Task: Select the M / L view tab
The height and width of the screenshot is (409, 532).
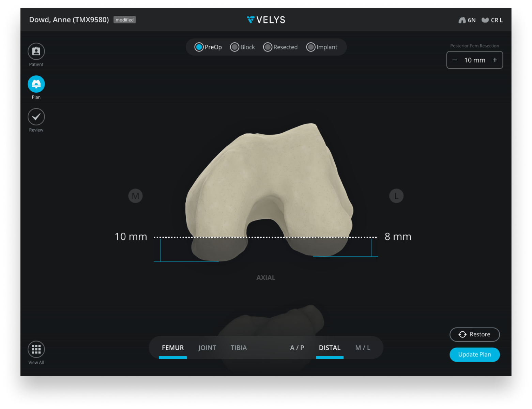Action: pos(362,348)
